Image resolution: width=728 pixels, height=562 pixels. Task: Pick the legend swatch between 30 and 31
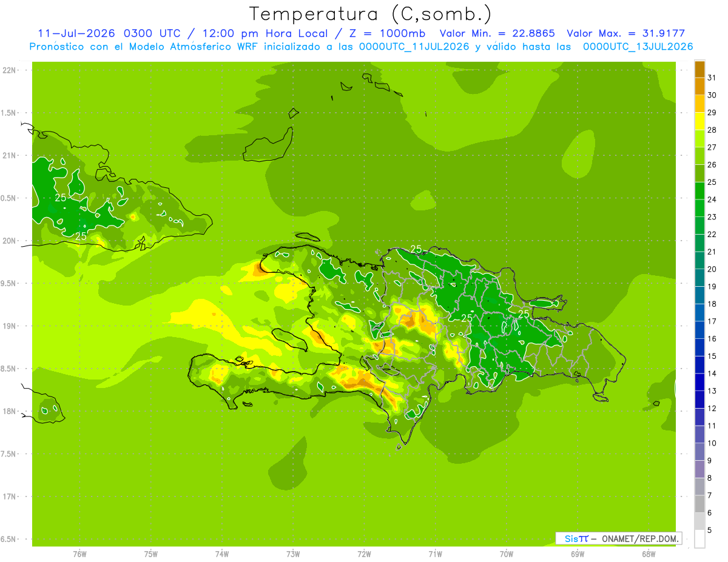[x=699, y=87]
